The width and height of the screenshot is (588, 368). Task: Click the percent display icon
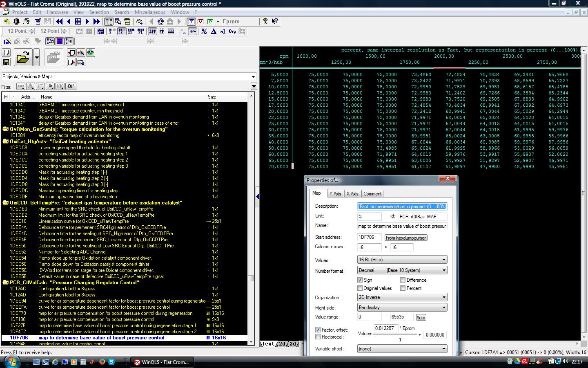[204, 31]
